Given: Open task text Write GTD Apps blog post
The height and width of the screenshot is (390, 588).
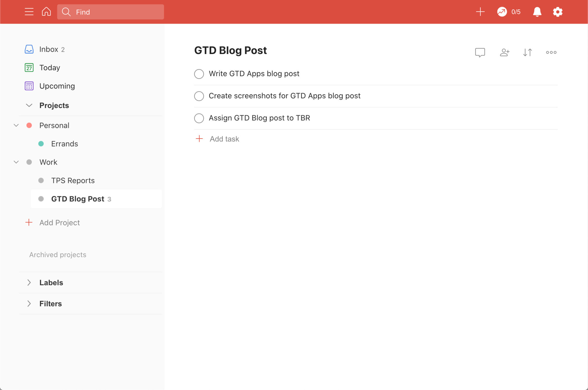Looking at the screenshot, I should 254,74.
